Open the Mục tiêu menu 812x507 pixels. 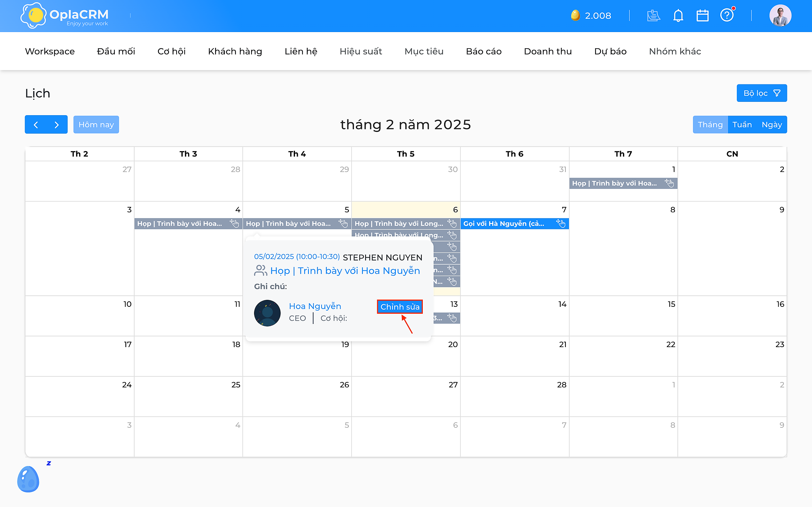click(x=424, y=51)
